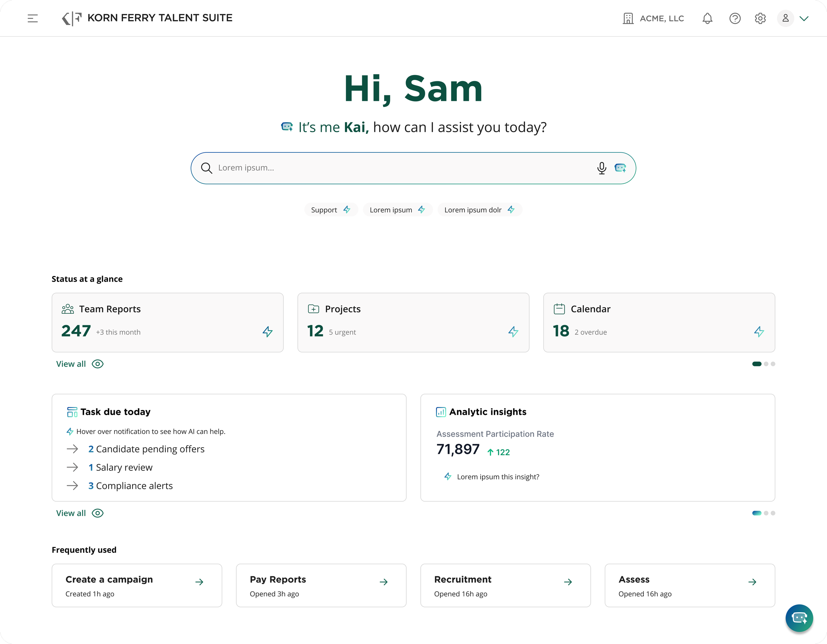Viewport: 827px width, 644px height.
Task: Open Pay Reports with its arrow button
Action: click(x=383, y=582)
